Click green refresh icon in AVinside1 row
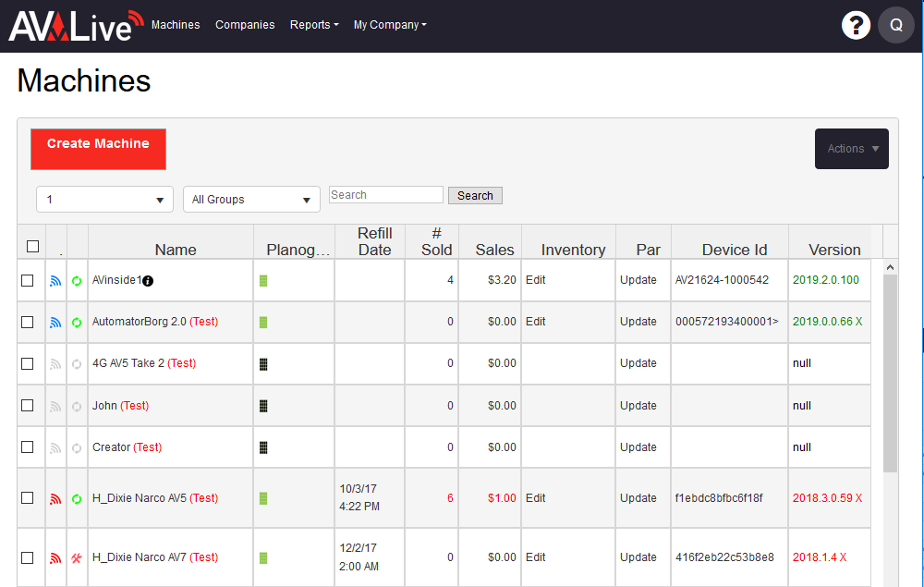 (77, 281)
